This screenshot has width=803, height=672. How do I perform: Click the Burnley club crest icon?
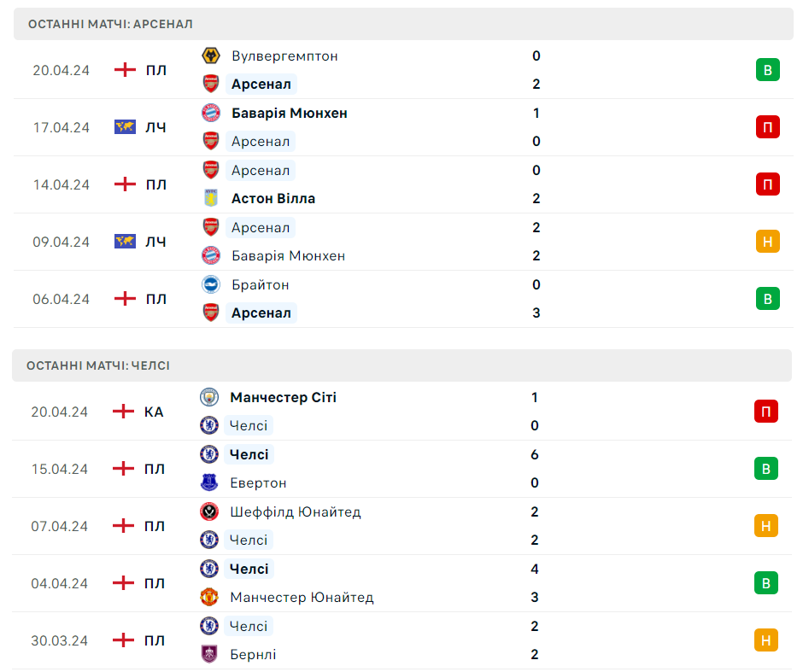click(209, 654)
